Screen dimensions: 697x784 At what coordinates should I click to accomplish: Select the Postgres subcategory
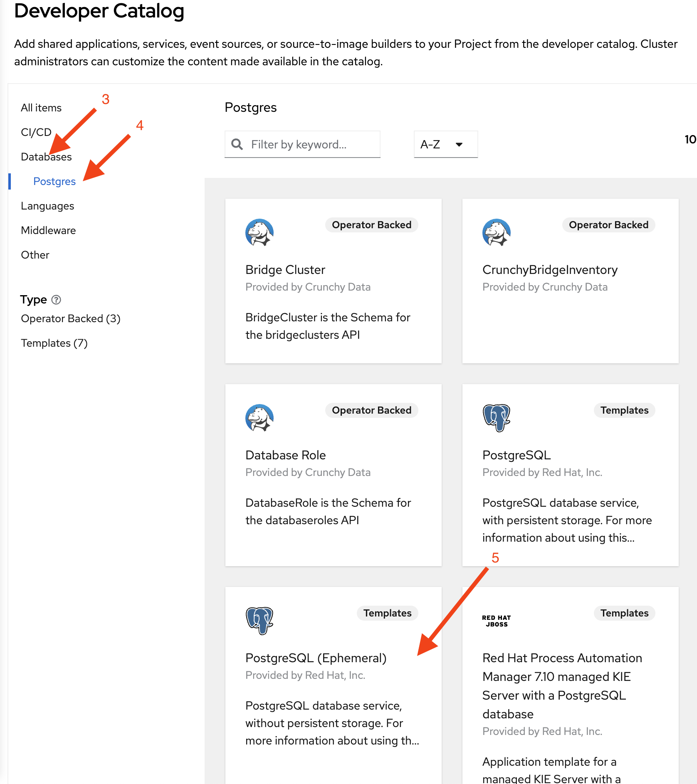coord(54,182)
